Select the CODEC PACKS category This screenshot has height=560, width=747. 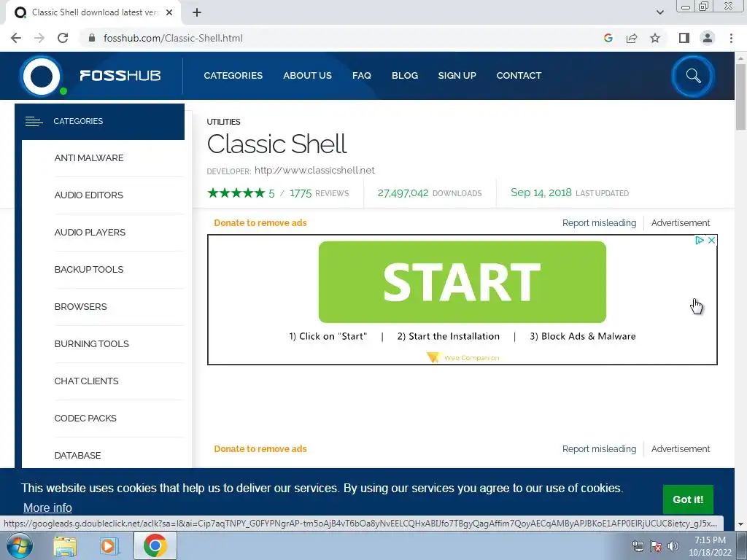(85, 418)
